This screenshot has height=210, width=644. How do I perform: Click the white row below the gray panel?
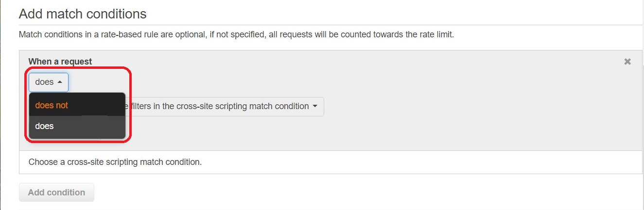point(331,162)
